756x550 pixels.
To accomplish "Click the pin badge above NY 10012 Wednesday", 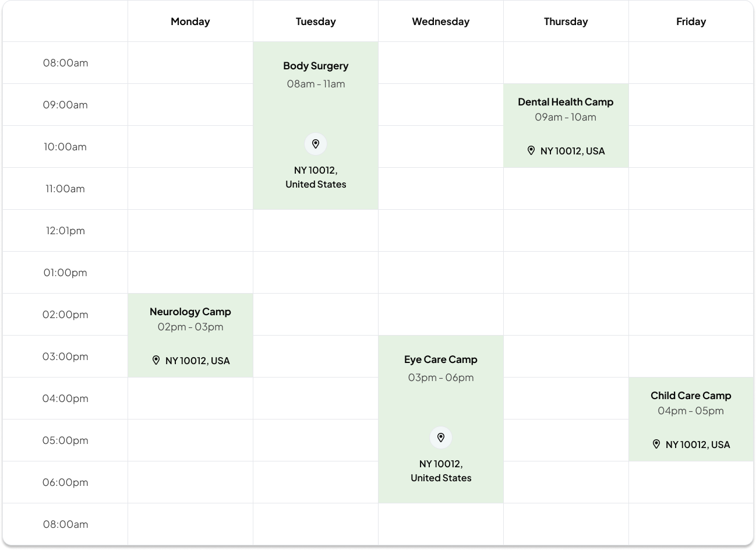I will pyautogui.click(x=440, y=437).
